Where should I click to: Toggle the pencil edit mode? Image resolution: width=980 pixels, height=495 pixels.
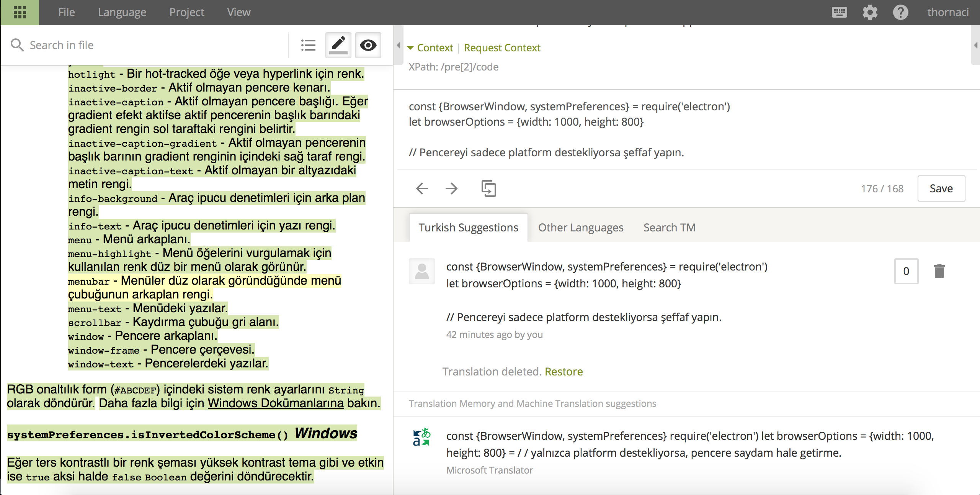point(338,45)
